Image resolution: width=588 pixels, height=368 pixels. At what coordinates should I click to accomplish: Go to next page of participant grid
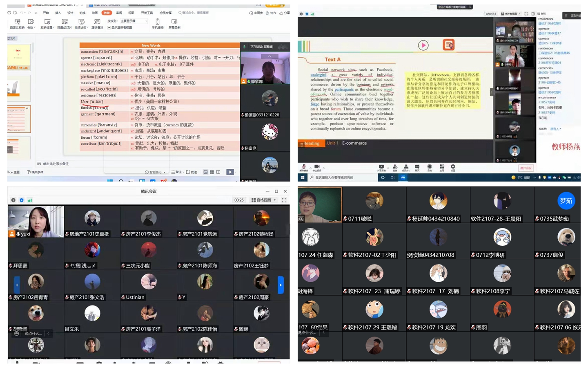pos(281,285)
